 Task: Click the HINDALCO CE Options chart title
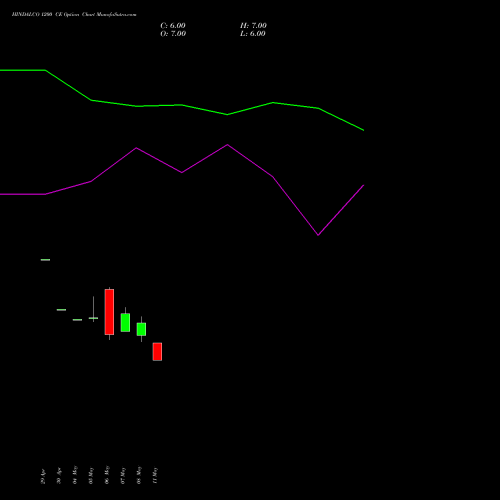click(x=74, y=15)
